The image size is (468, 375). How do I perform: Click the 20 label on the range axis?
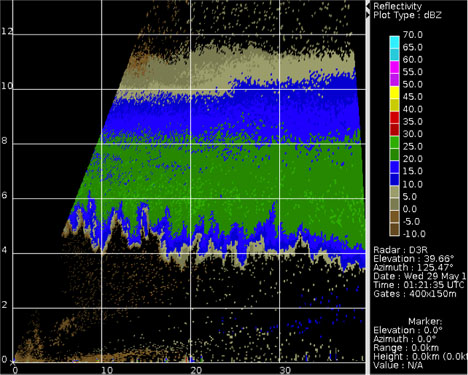196,370
